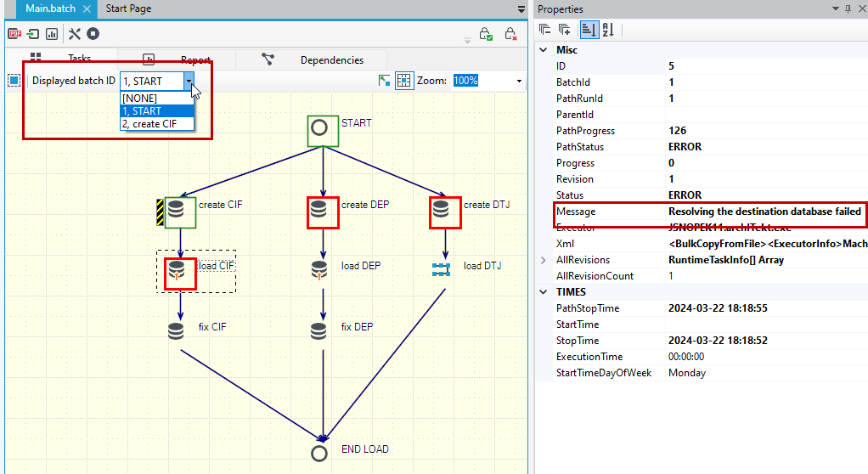
Task: Select the create CIF database node
Action: tap(176, 210)
